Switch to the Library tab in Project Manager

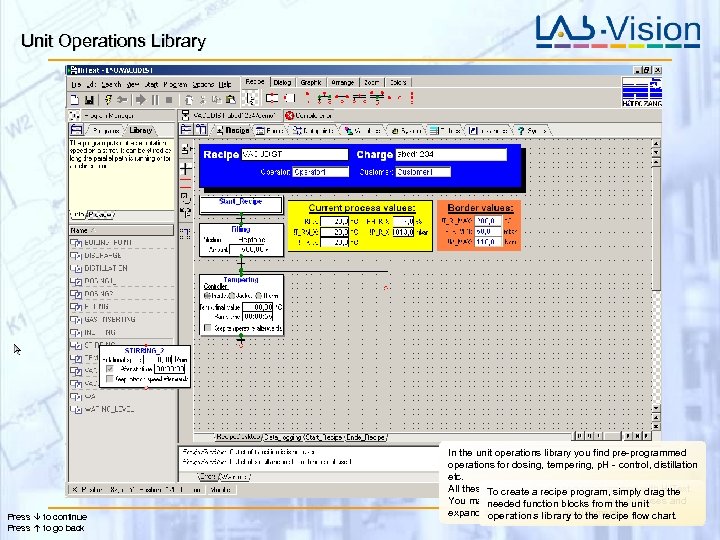(x=140, y=130)
